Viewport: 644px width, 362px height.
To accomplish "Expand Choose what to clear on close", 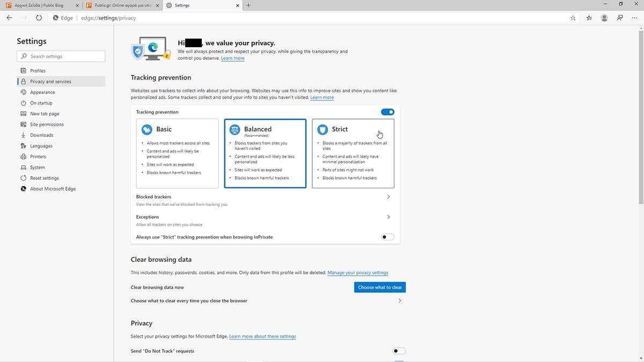I will (x=400, y=301).
